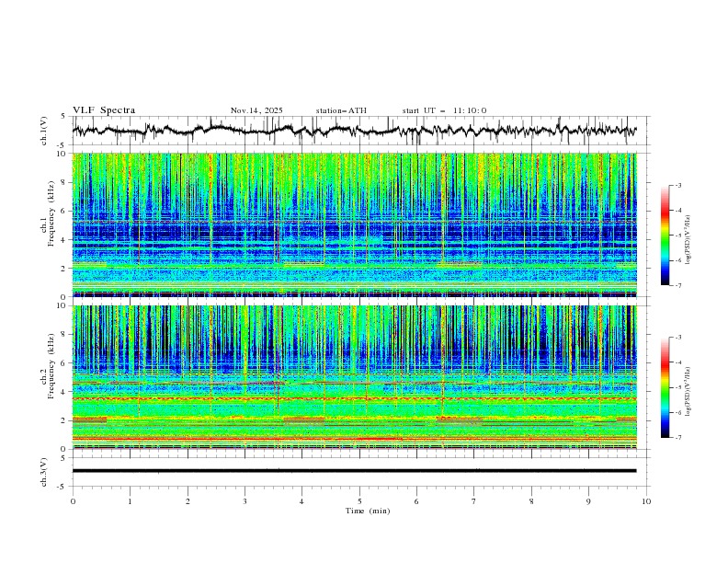The image size is (728, 563).
Task: Click time axis tick label "7"
Action: pos(474,501)
